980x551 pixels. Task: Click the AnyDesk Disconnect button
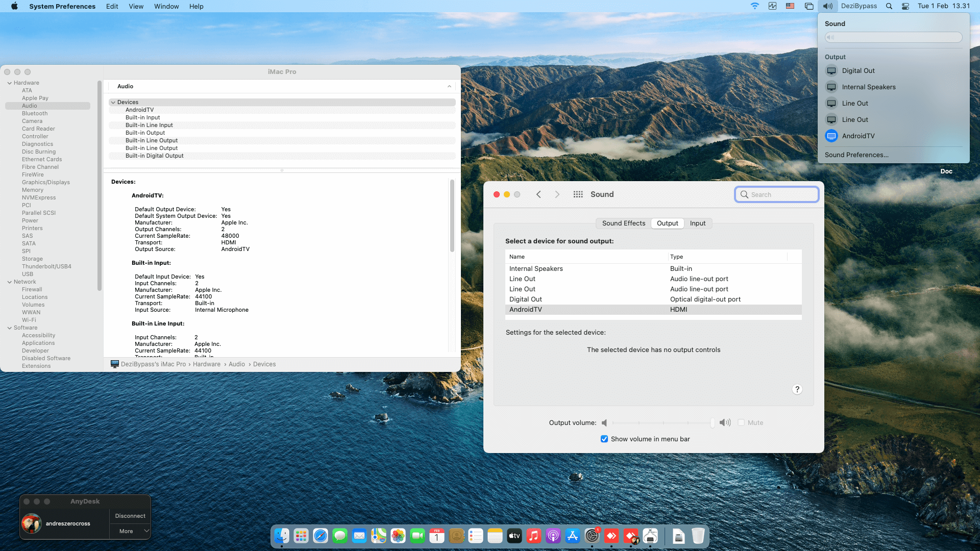pos(130,516)
